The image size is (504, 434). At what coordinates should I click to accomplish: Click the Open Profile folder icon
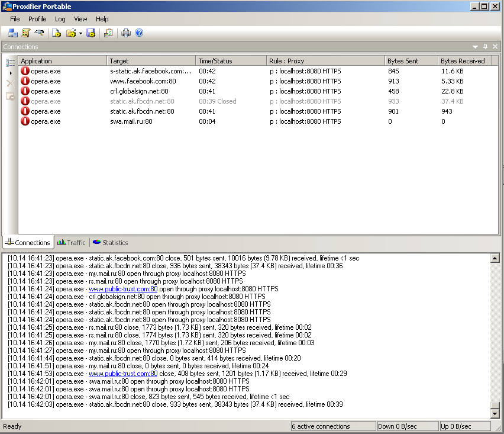(71, 33)
